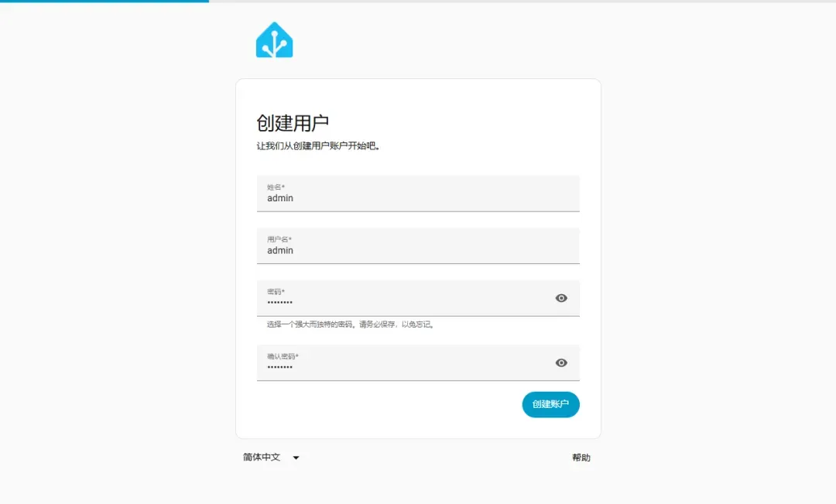The height and width of the screenshot is (504, 836).
Task: Focus the 姓名 input containing admin
Action: [418, 193]
